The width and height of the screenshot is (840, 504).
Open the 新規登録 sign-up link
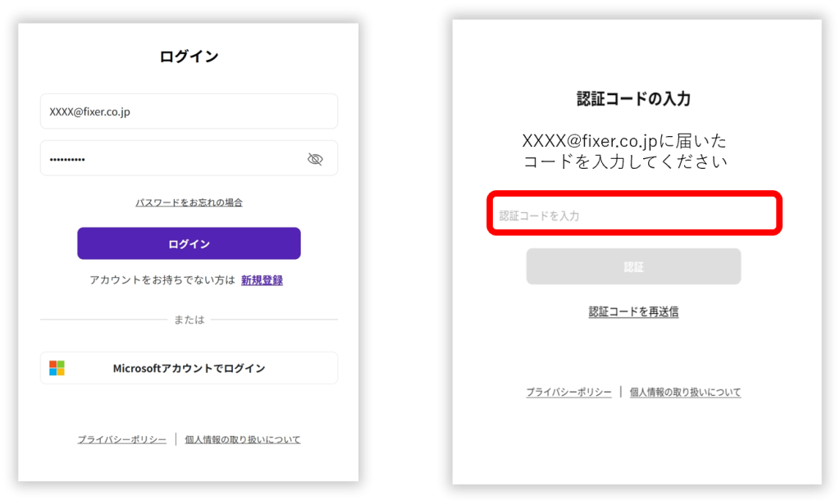(262, 280)
